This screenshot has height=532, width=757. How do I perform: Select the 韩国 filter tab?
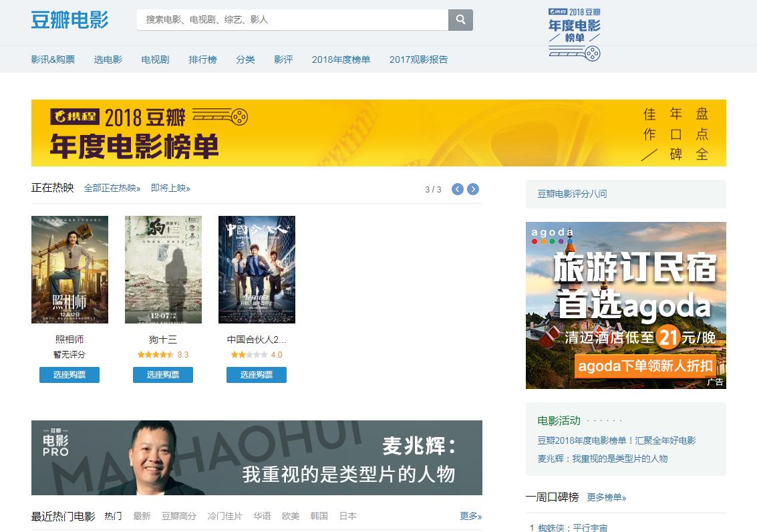319,516
